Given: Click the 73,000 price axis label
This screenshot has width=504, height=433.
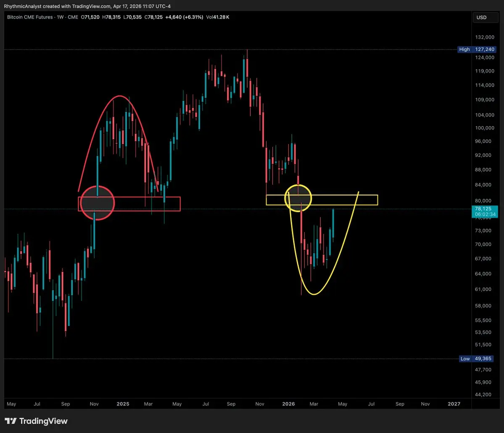Looking at the screenshot, I should coord(483,231).
